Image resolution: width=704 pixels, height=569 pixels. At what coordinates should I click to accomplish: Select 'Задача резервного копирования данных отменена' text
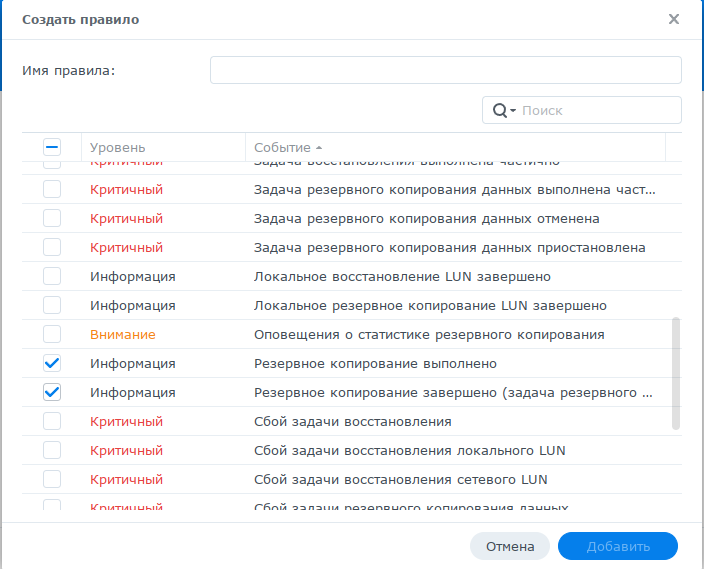[427, 219]
